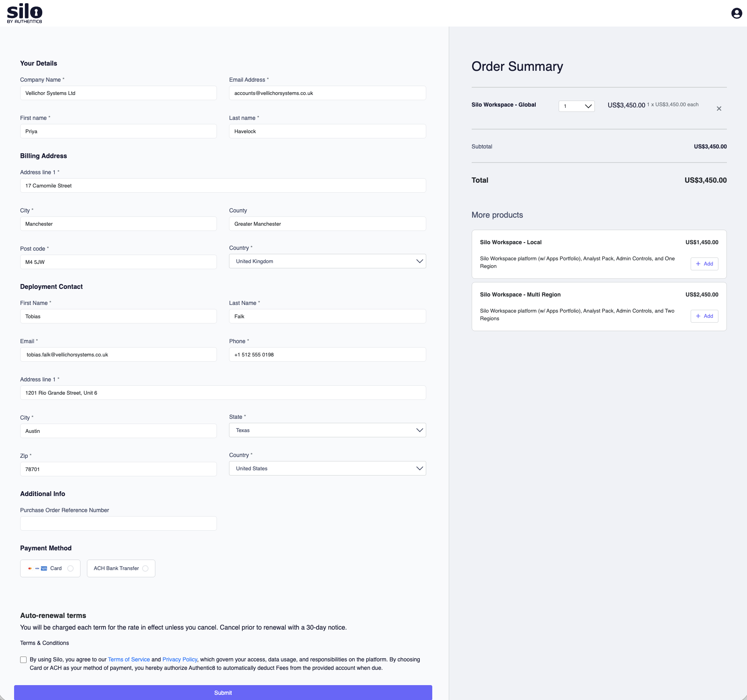The width and height of the screenshot is (747, 700).
Task: Click the County field with Greater Manchester
Action: point(327,224)
